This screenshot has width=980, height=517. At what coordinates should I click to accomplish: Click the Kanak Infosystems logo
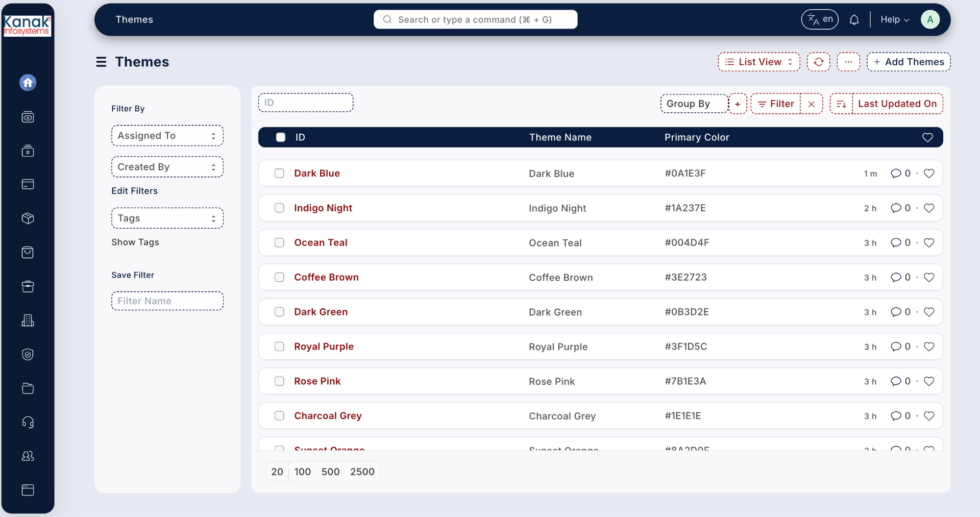point(27,26)
